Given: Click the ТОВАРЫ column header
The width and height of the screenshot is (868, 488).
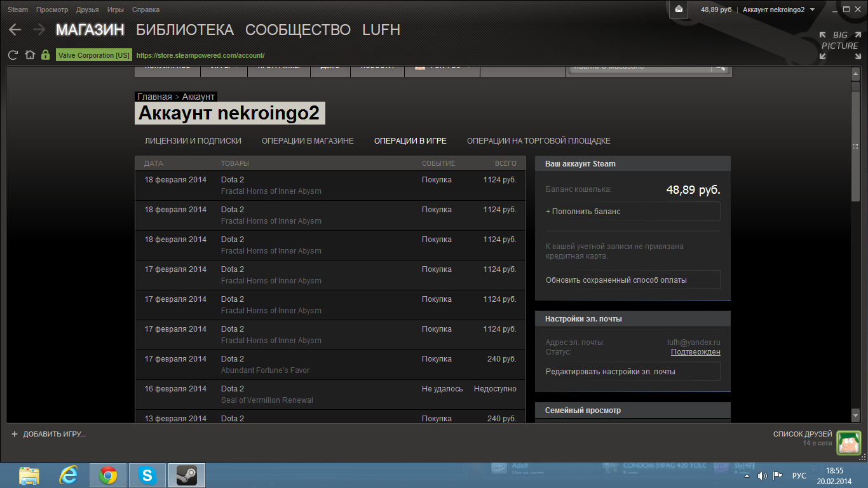Looking at the screenshot, I should coord(235,164).
